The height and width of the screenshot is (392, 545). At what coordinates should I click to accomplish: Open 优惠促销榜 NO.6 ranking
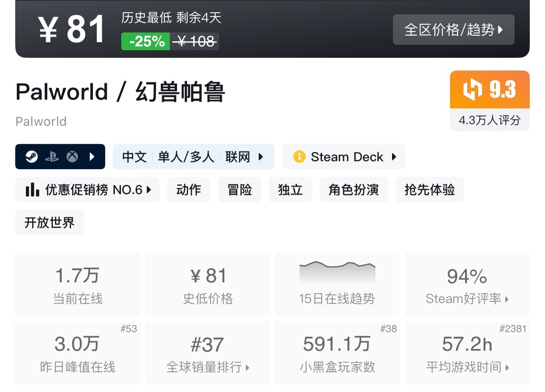(x=87, y=189)
